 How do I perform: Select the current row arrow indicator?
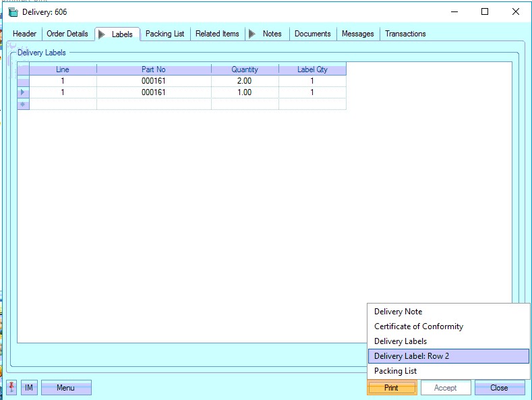tap(23, 92)
